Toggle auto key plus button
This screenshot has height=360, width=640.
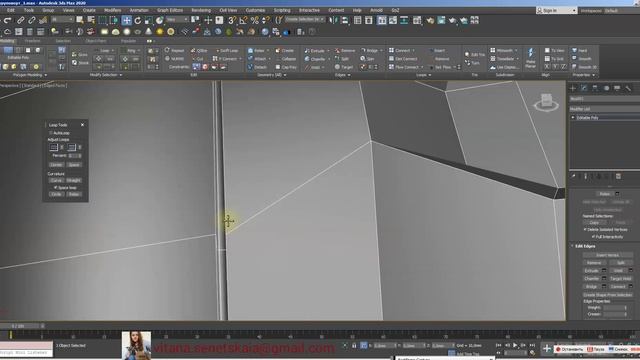coord(547,349)
